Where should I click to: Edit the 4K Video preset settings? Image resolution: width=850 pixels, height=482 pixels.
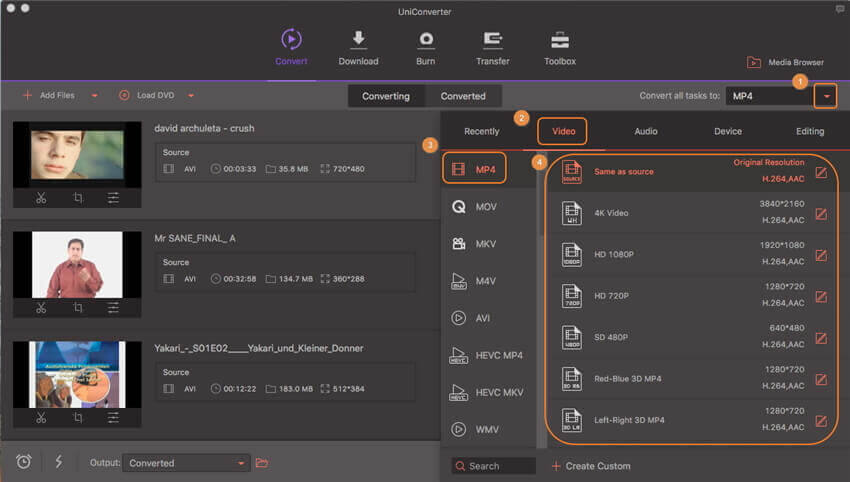click(x=821, y=214)
